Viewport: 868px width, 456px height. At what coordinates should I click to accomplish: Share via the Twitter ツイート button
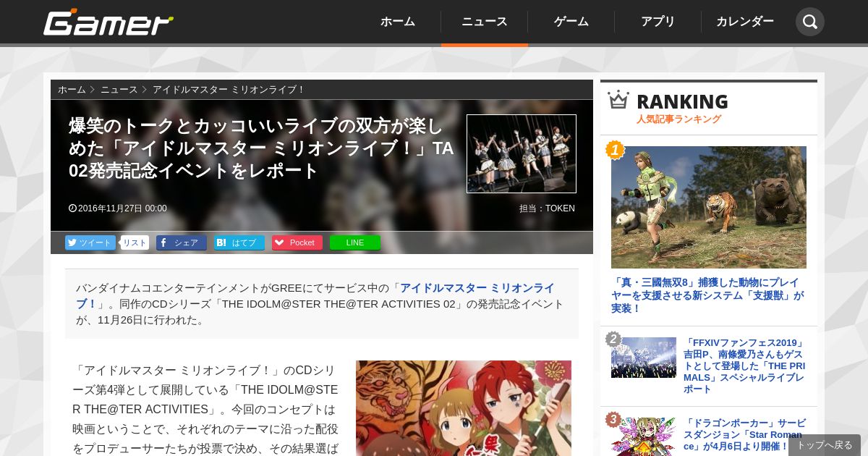(90, 242)
